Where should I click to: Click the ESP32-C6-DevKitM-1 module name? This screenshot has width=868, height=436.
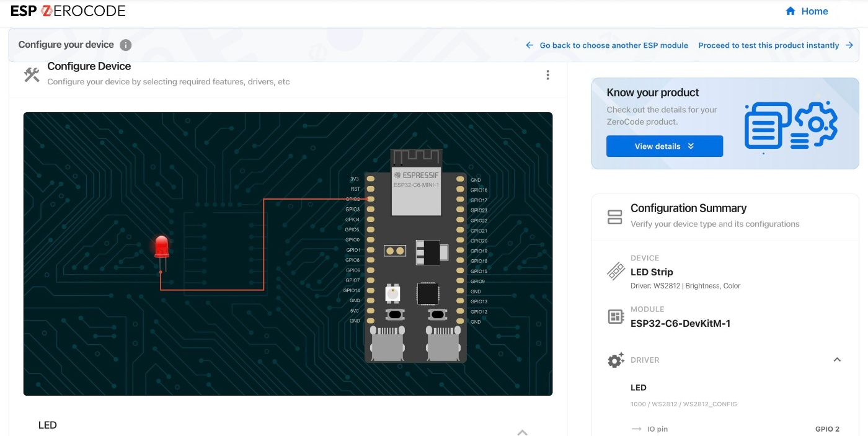[680, 323]
